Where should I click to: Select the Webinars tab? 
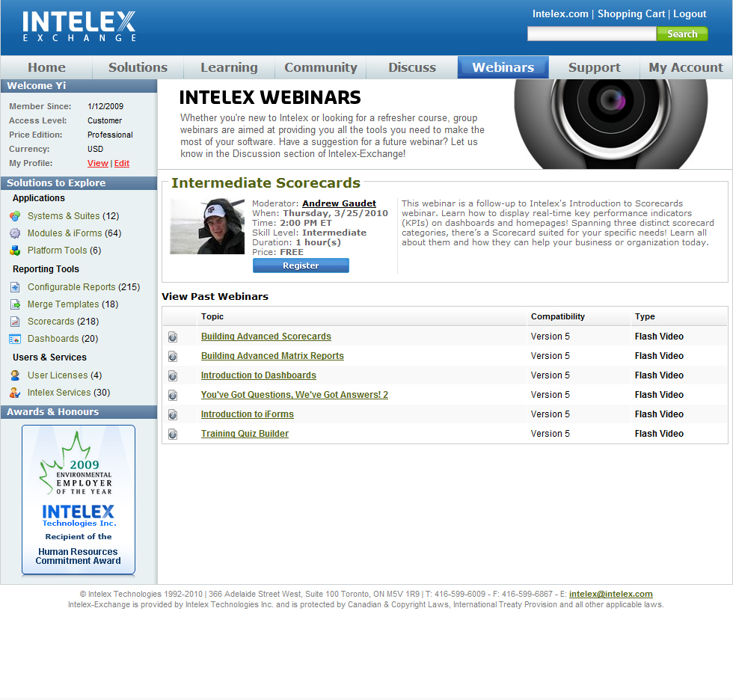[x=503, y=67]
